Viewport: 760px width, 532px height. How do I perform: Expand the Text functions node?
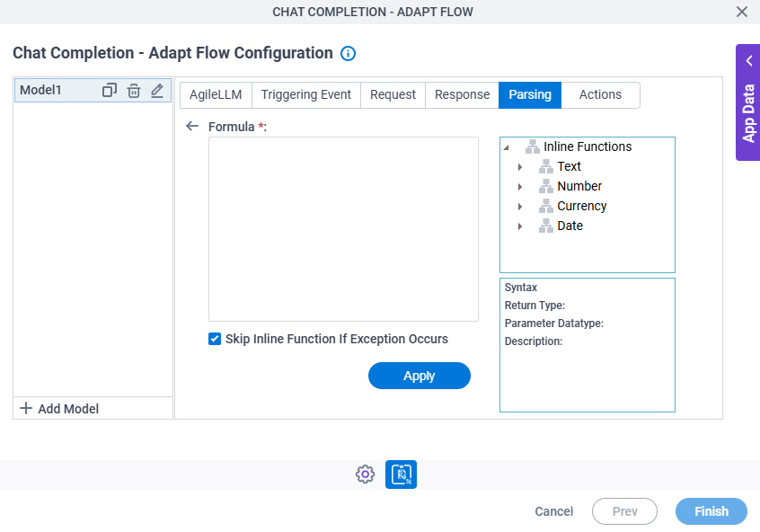tap(520, 167)
